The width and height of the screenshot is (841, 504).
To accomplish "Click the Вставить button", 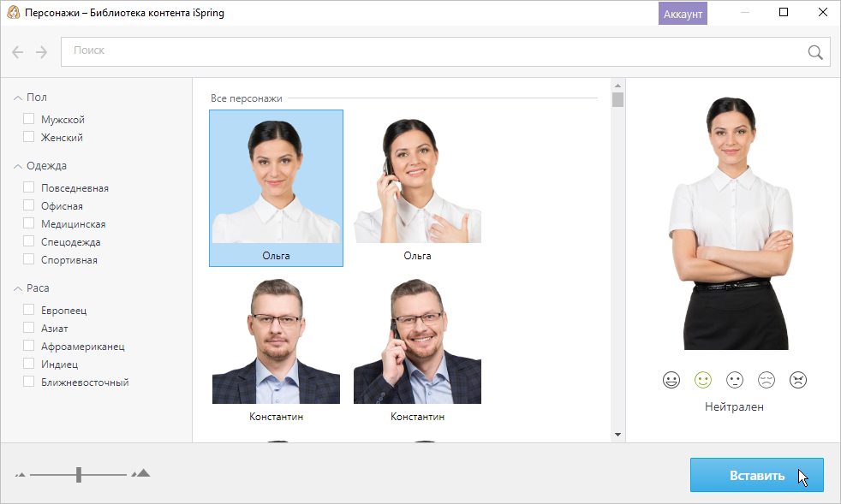I will coord(757,475).
